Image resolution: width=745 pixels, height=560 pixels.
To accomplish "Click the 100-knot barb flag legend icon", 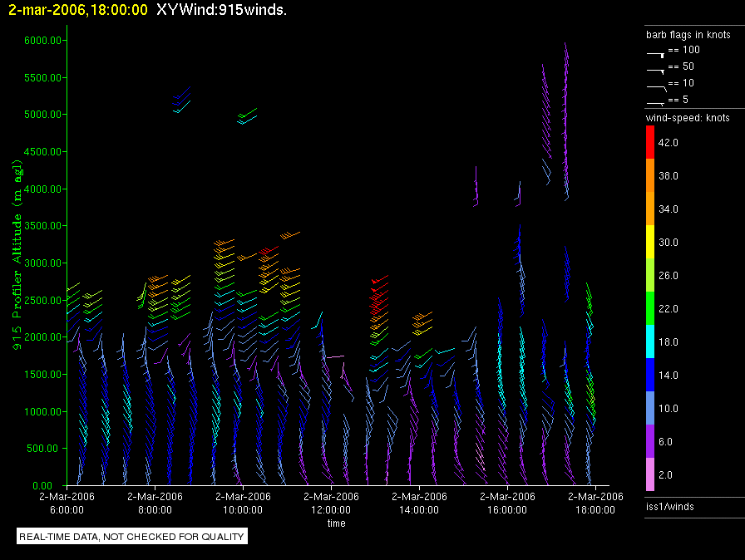I will (655, 52).
